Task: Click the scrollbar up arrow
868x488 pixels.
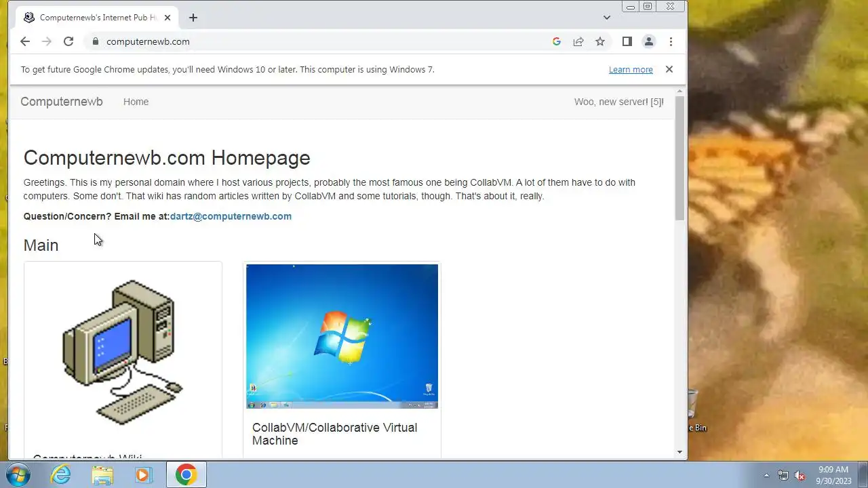Action: tap(679, 91)
